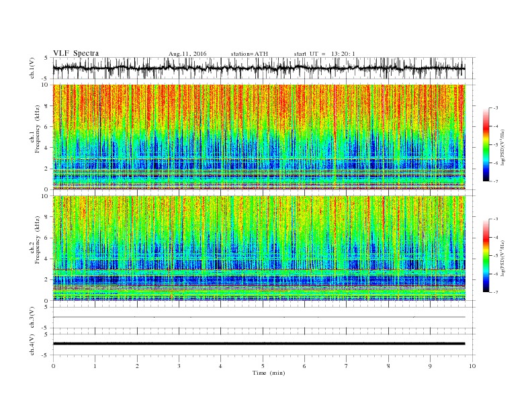Select the "start UT = 13:20:1" text
The image size is (532, 411).
(324, 54)
